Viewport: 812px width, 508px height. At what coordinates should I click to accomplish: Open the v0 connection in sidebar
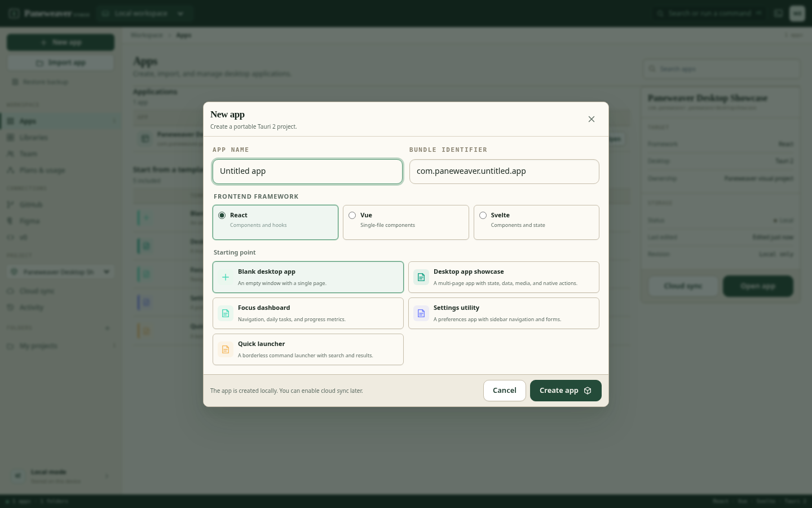coord(60,237)
